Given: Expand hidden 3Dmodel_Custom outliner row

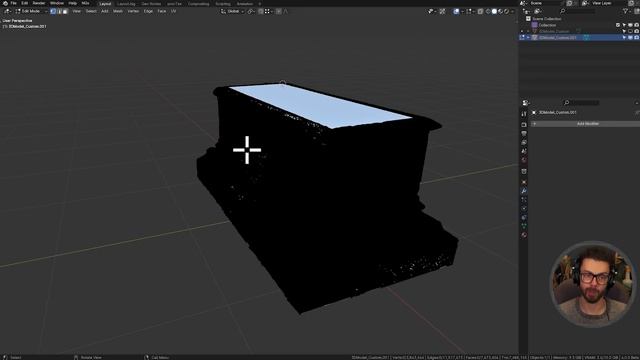Looking at the screenshot, I should pyautogui.click(x=528, y=31).
